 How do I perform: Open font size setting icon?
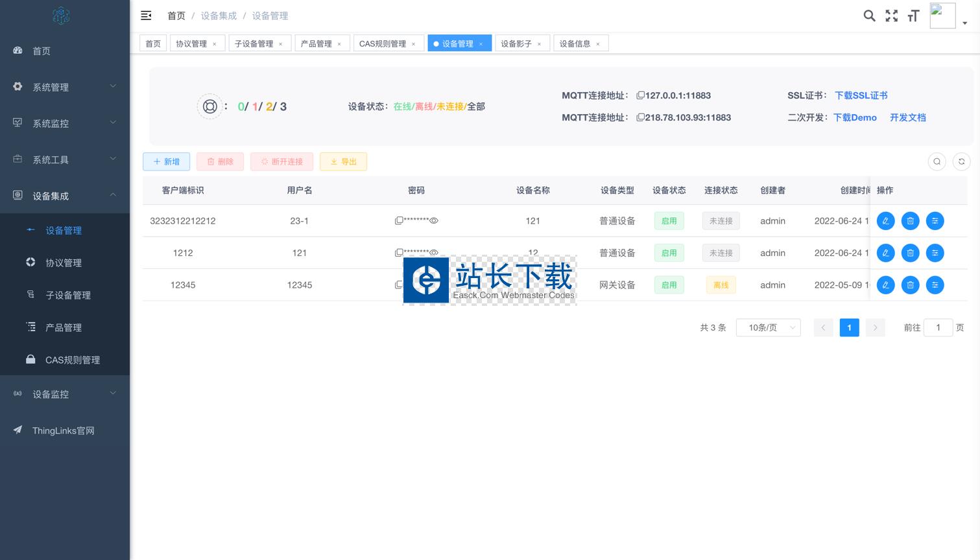click(913, 16)
